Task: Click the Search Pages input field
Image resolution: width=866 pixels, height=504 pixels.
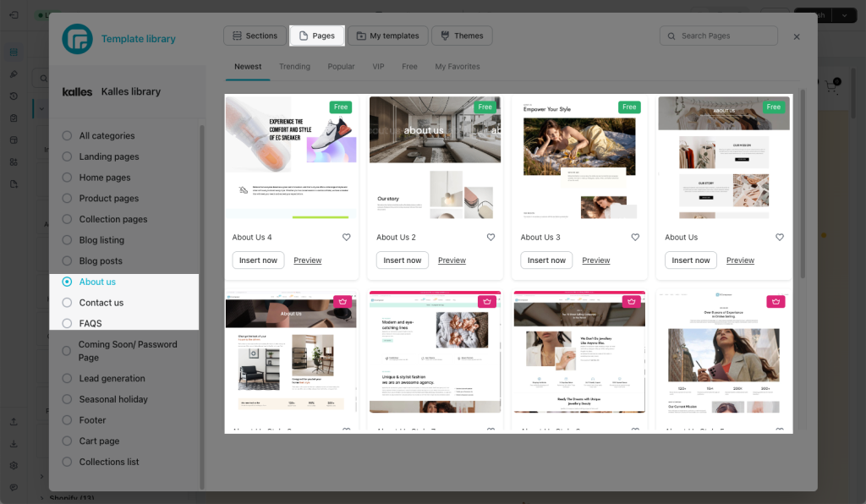Action: click(719, 36)
